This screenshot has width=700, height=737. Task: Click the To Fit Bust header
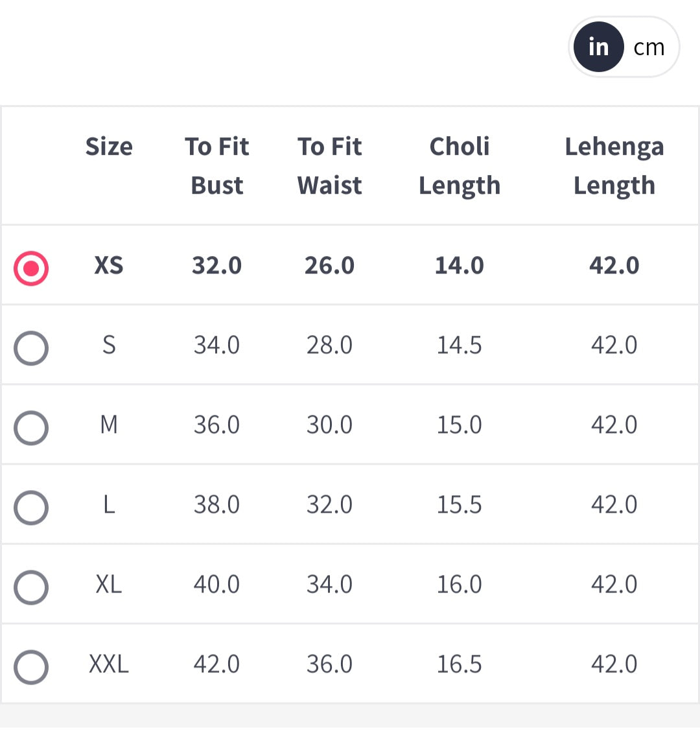tap(216, 166)
